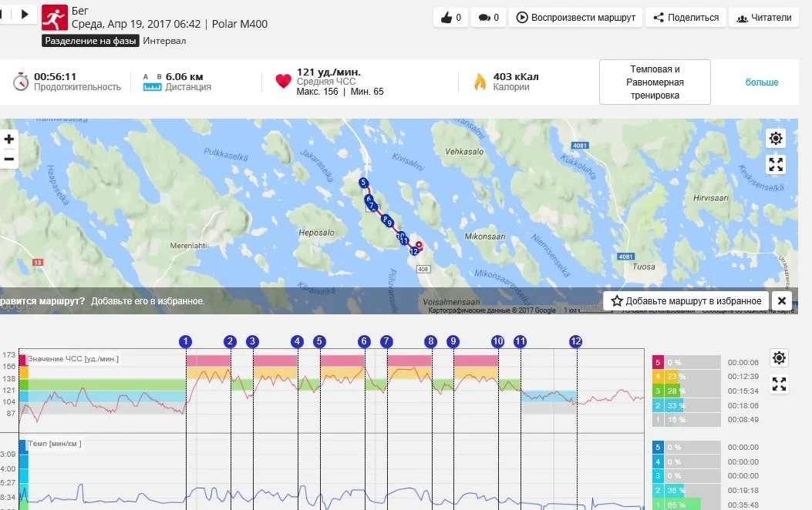812x510 pixels.
Task: Select lap marker 12 on chart
Action: (x=576, y=341)
